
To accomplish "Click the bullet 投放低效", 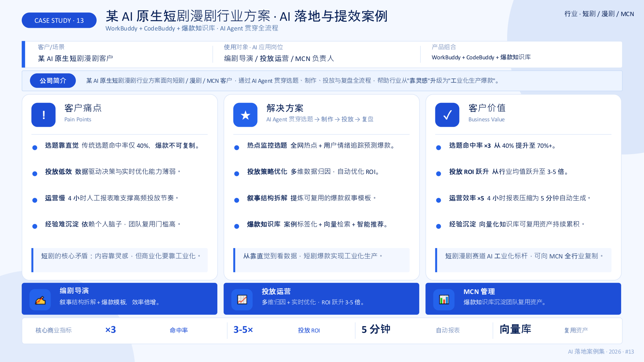I will click(113, 172).
